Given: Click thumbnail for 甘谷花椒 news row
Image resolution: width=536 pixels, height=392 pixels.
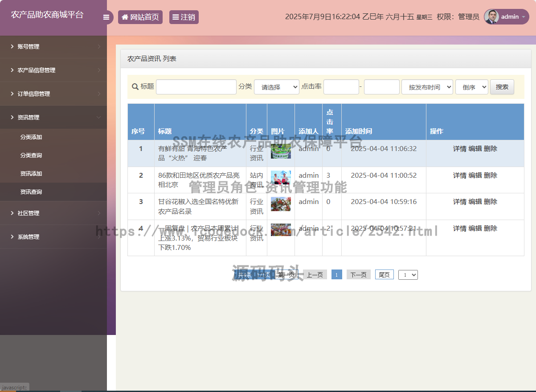Looking at the screenshot, I should [x=281, y=204].
